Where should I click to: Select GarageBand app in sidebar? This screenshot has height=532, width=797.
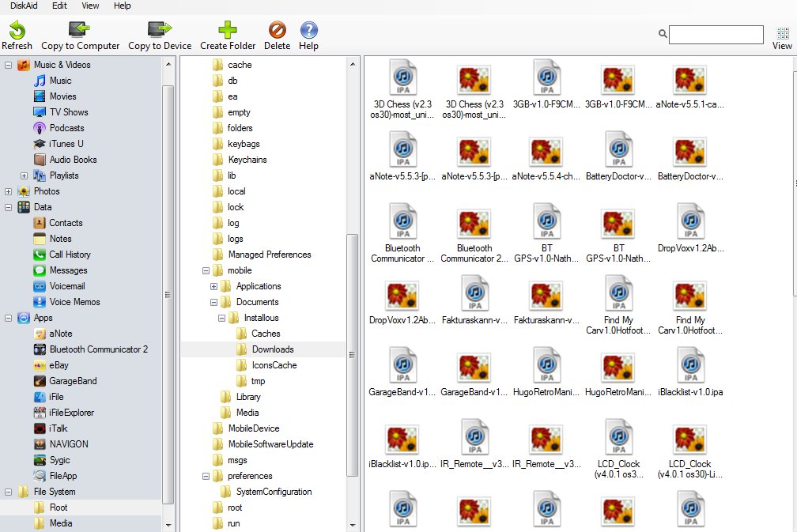click(73, 380)
